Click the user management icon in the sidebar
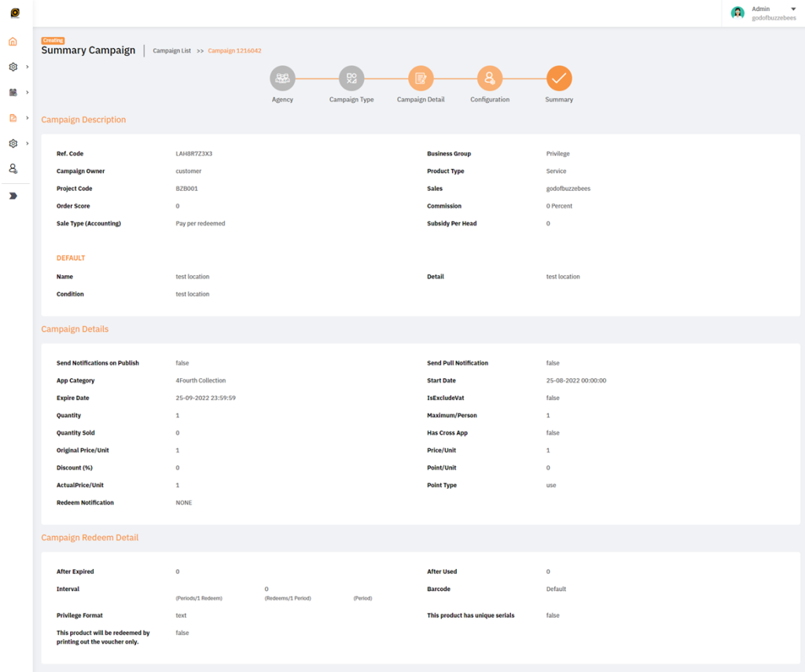The width and height of the screenshot is (805, 672). [13, 168]
